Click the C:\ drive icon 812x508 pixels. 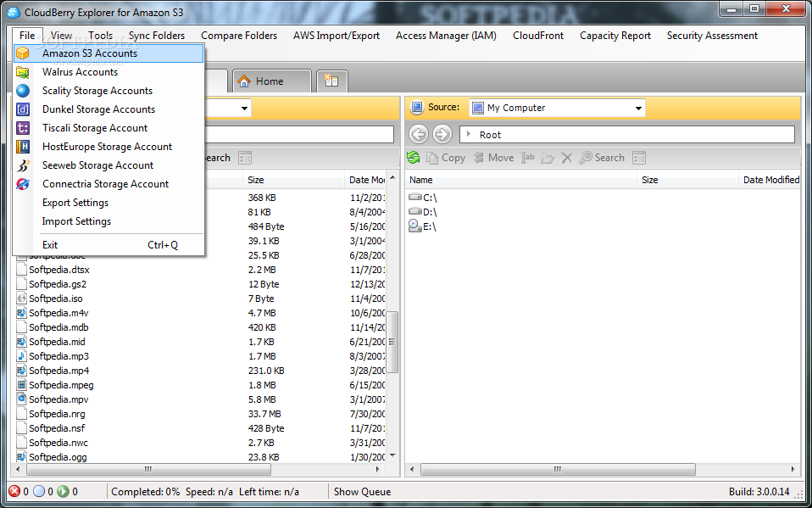click(x=415, y=198)
